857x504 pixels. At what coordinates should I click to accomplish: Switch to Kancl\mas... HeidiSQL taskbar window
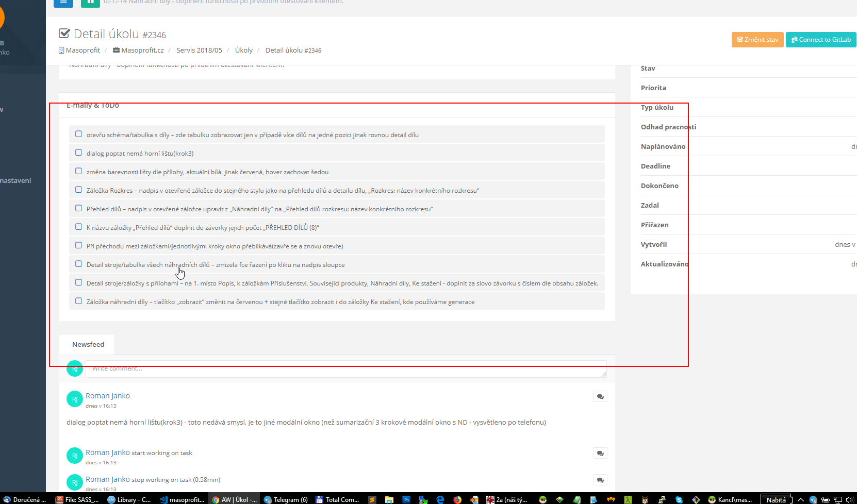(731, 499)
